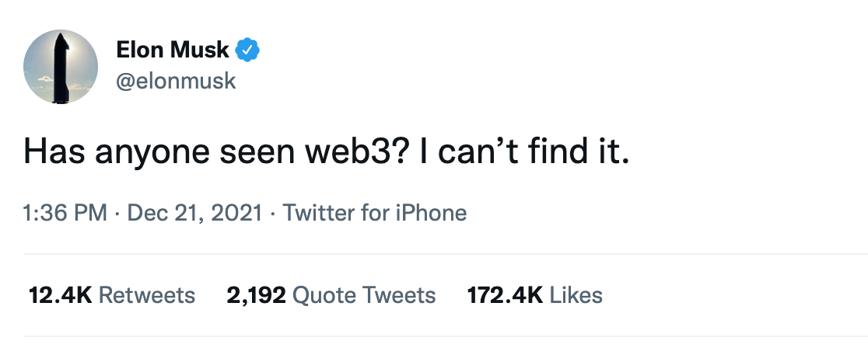Click the rocket silhouette in the avatar

pyautogui.click(x=61, y=70)
